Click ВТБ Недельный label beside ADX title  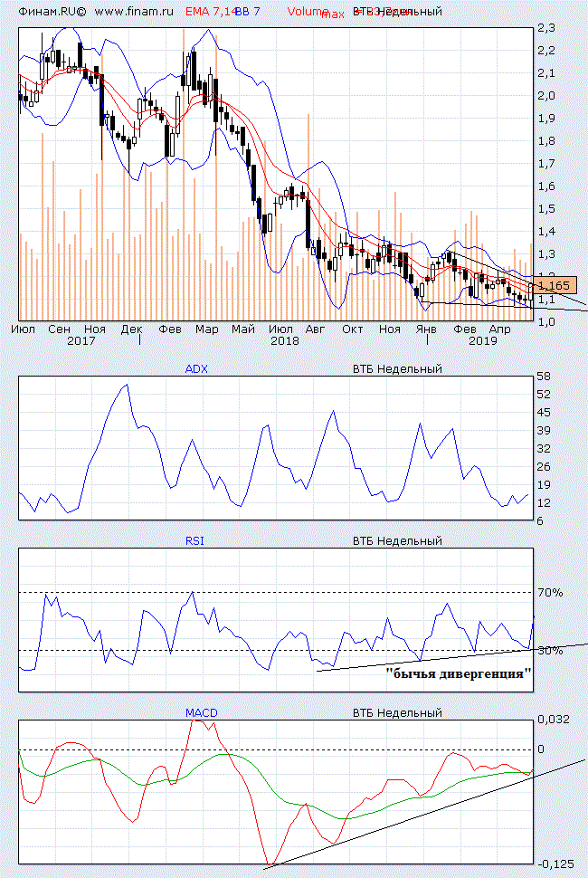[397, 369]
